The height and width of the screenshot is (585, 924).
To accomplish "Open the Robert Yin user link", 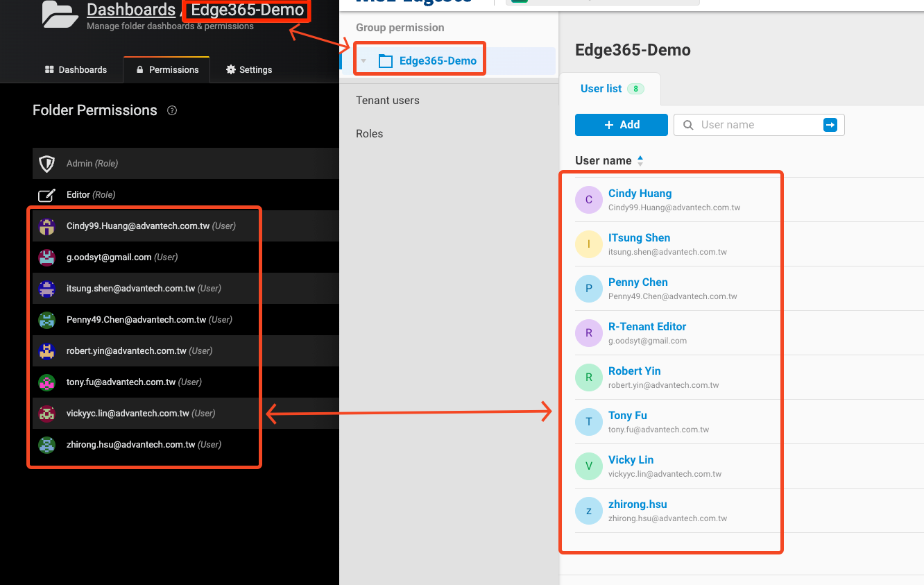I will [634, 371].
